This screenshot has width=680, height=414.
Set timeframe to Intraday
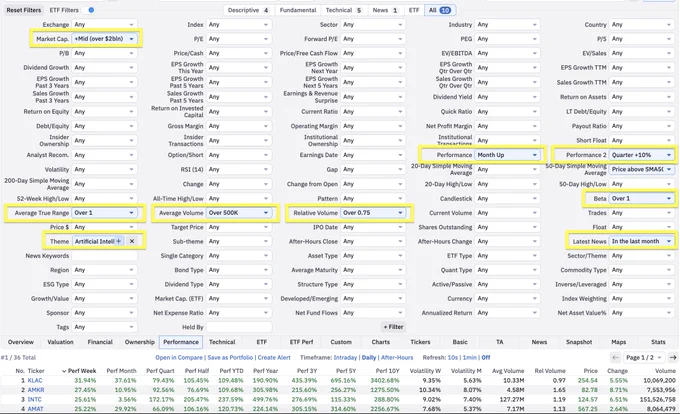point(345,358)
